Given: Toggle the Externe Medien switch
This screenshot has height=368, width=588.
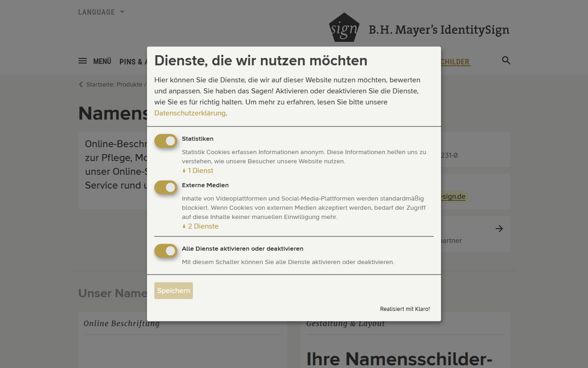Looking at the screenshot, I should pyautogui.click(x=166, y=187).
